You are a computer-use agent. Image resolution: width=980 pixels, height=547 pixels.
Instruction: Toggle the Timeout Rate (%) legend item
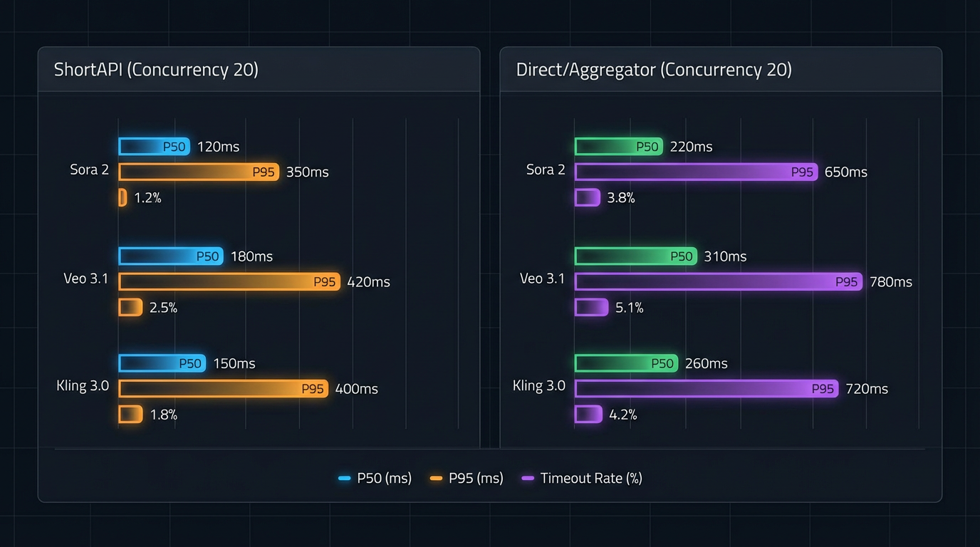click(583, 478)
